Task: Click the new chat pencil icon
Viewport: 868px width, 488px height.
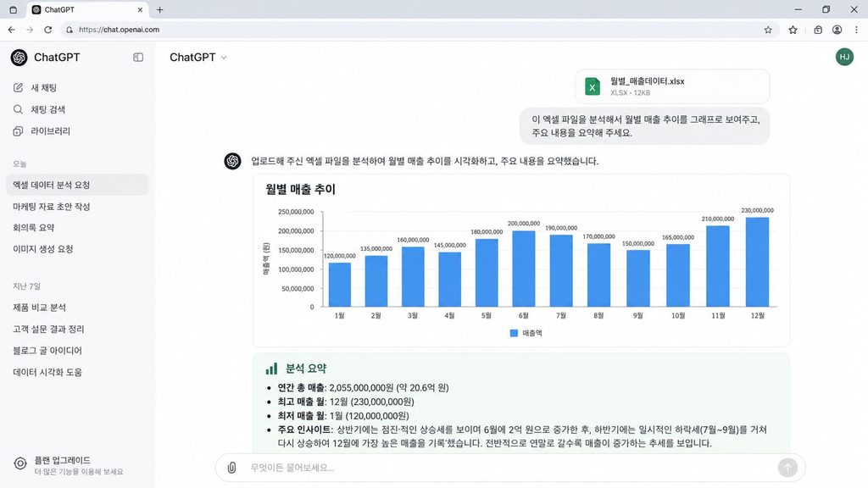Action: (19, 87)
